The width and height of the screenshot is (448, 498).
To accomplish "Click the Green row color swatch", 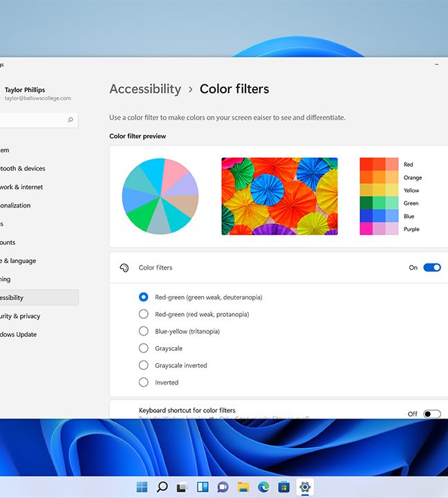I will [379, 203].
